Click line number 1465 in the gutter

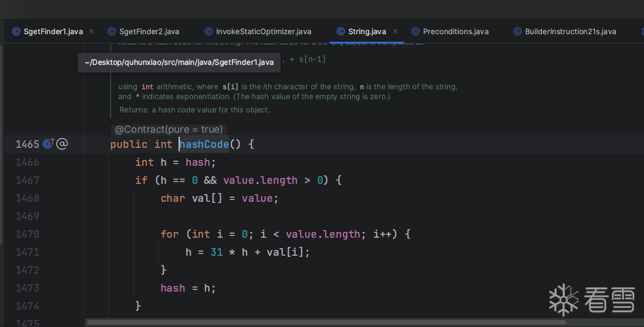(x=27, y=144)
